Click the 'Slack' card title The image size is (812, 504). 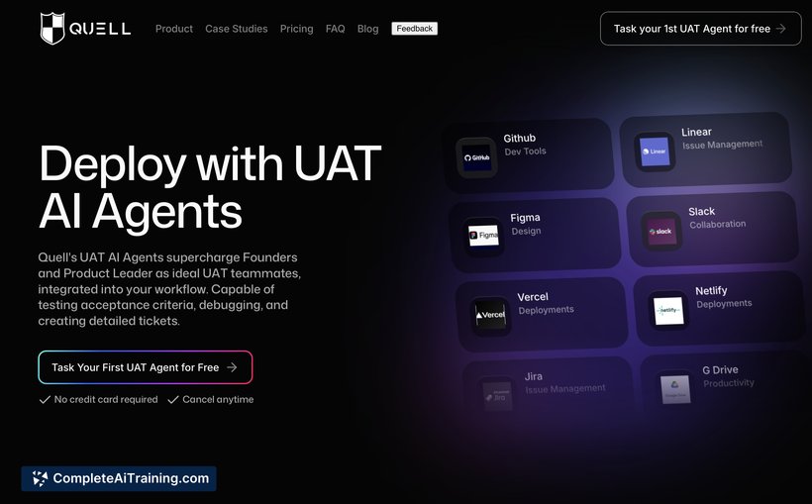[702, 211]
